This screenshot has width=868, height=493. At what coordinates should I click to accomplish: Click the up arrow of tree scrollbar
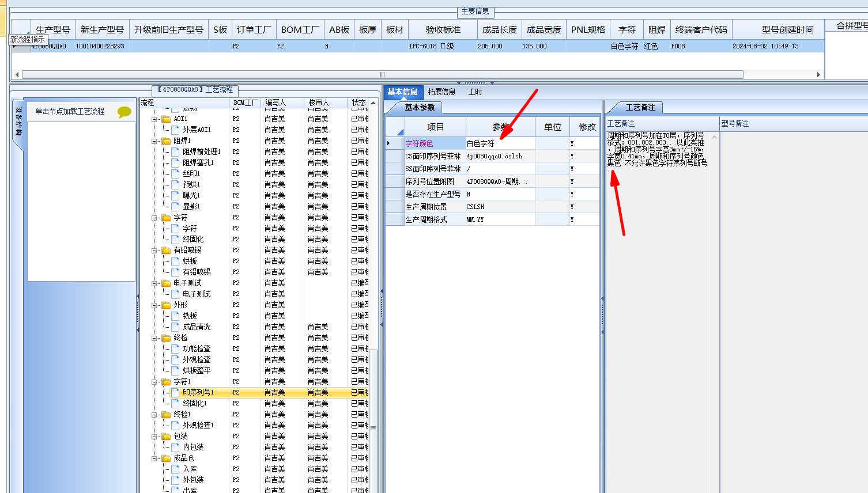click(x=373, y=103)
